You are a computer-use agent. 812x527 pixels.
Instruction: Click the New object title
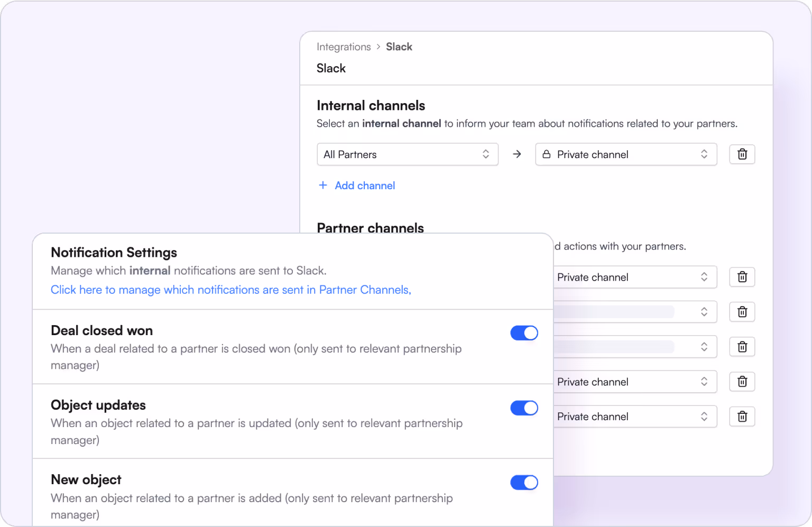pyautogui.click(x=86, y=480)
